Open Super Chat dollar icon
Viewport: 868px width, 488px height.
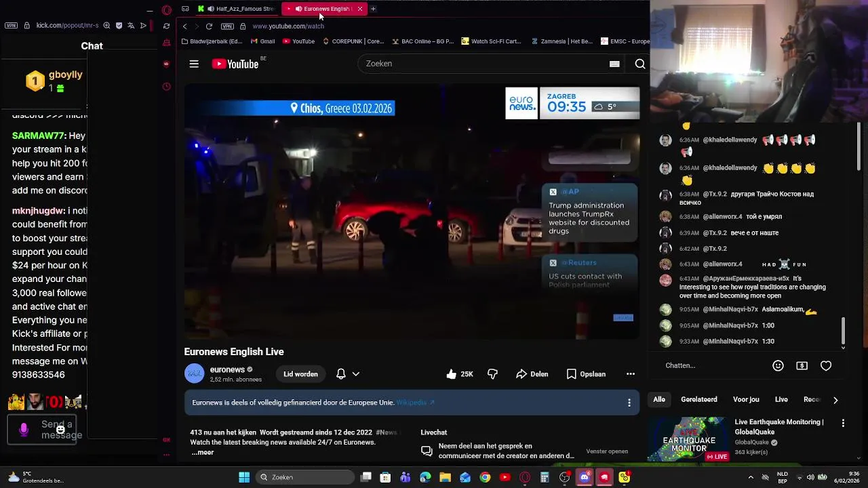click(x=802, y=365)
